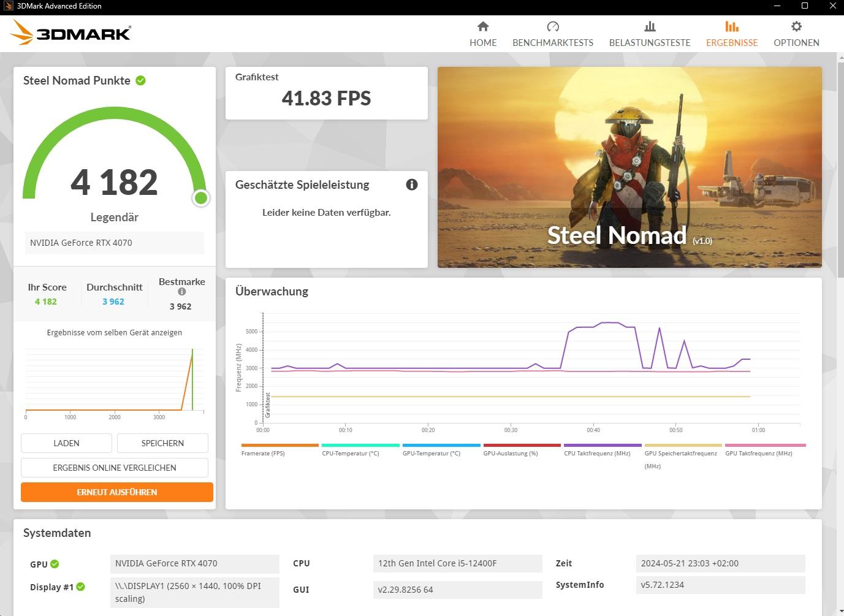Switch to the BELASTUNGSTESTE tab

(x=650, y=34)
